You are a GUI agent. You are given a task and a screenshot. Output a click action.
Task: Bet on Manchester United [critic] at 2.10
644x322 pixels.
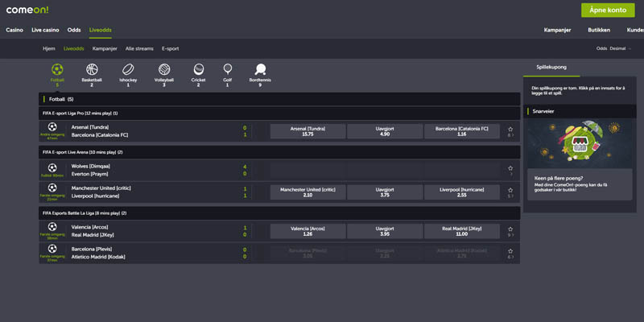(x=308, y=192)
